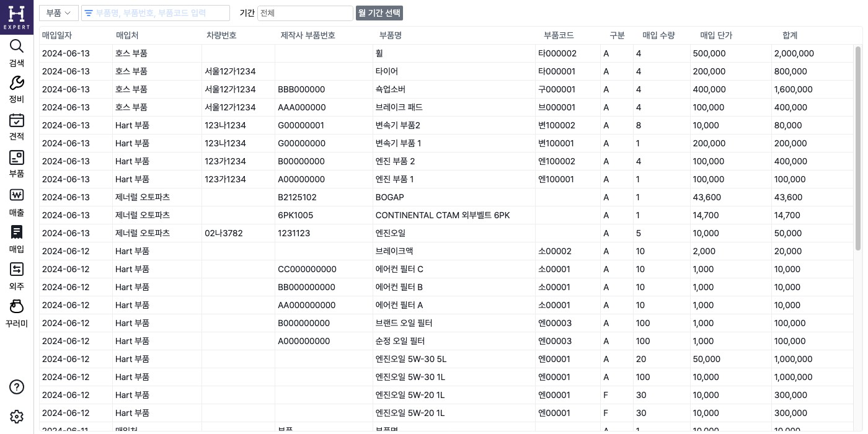Select the 부품 parts sidebar icon
This screenshot has width=868, height=434.
click(x=17, y=164)
